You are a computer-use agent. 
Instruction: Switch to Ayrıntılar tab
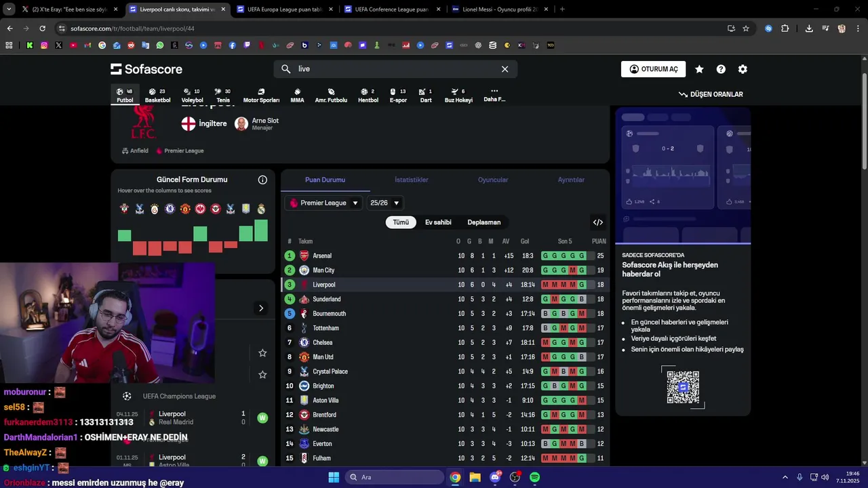point(571,180)
